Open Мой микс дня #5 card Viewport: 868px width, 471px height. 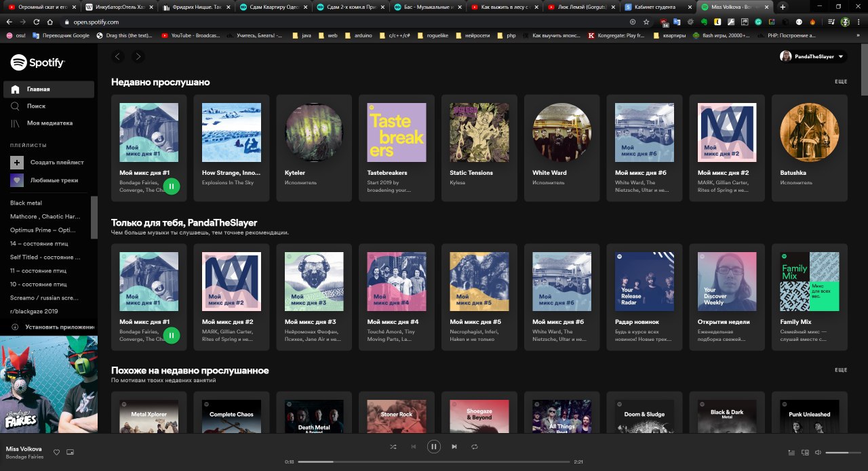479,297
